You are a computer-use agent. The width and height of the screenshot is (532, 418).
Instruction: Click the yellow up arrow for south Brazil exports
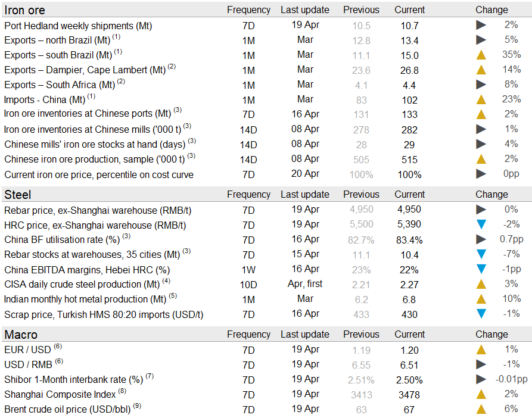tap(481, 55)
